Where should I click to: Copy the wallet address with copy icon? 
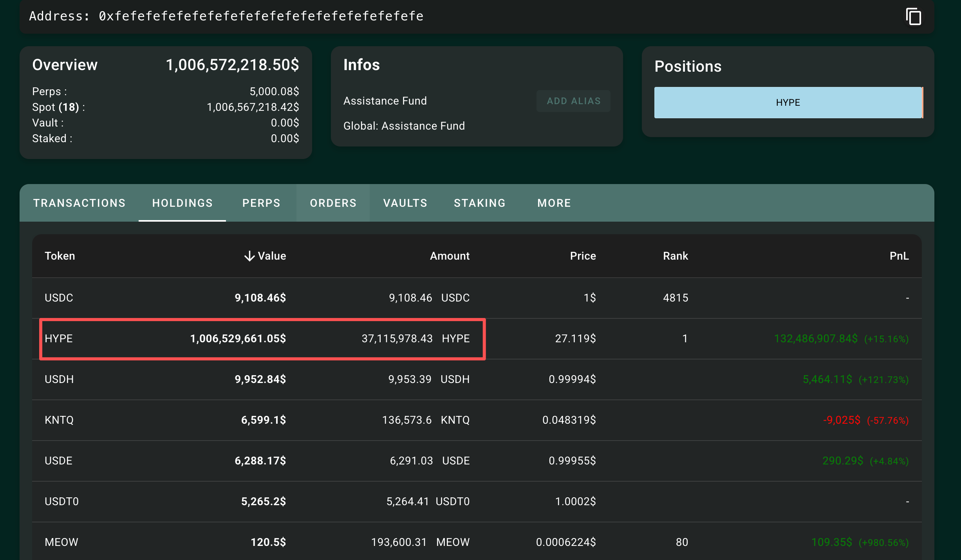pyautogui.click(x=913, y=16)
